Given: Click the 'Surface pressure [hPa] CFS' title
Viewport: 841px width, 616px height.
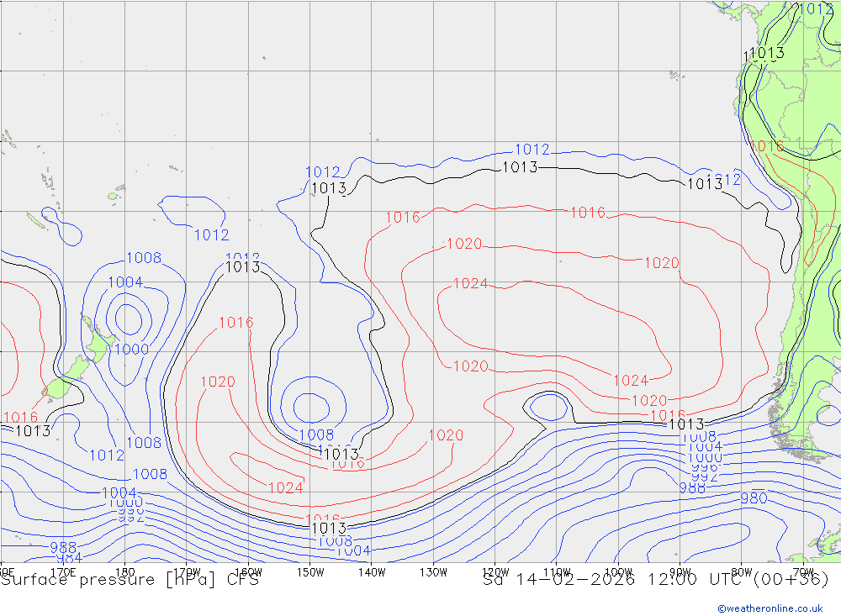Looking at the screenshot, I should pos(130,579).
